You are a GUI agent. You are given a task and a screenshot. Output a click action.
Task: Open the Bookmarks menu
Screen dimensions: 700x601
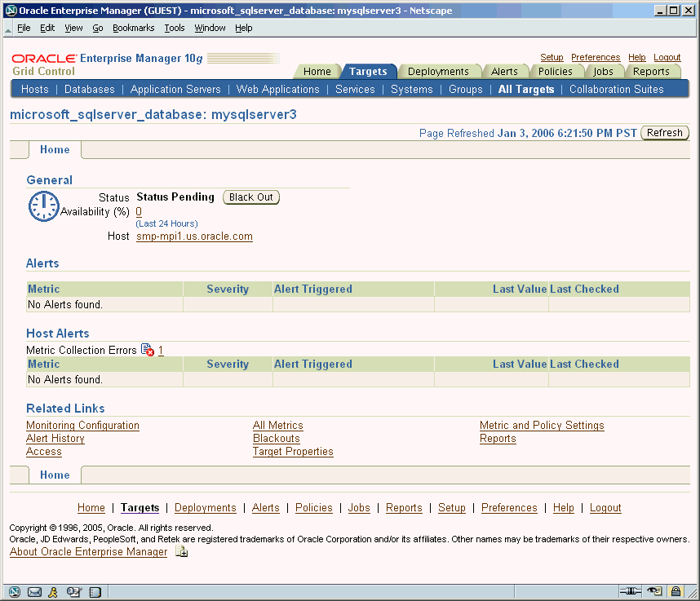[x=133, y=28]
